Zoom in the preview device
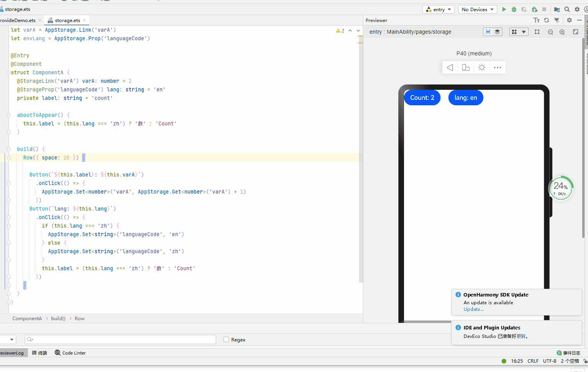 tap(562, 32)
